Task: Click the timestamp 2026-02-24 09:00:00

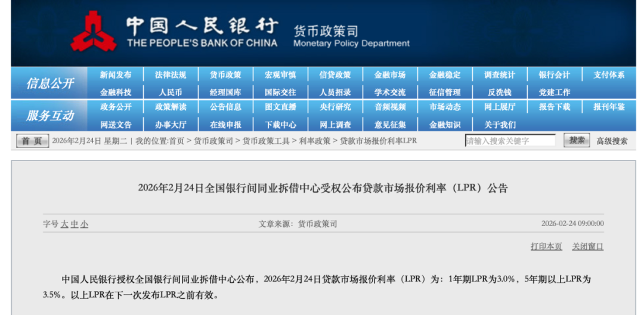Action: point(572,223)
